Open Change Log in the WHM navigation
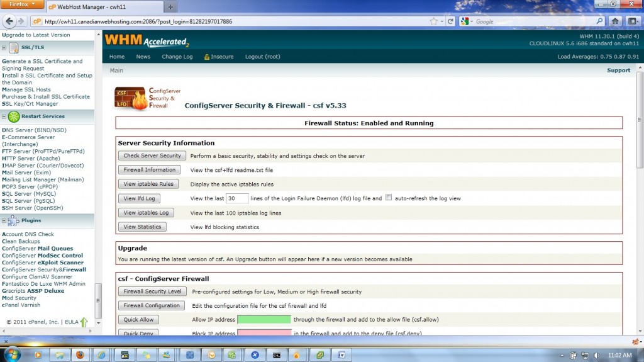644x362 pixels. coord(177,57)
